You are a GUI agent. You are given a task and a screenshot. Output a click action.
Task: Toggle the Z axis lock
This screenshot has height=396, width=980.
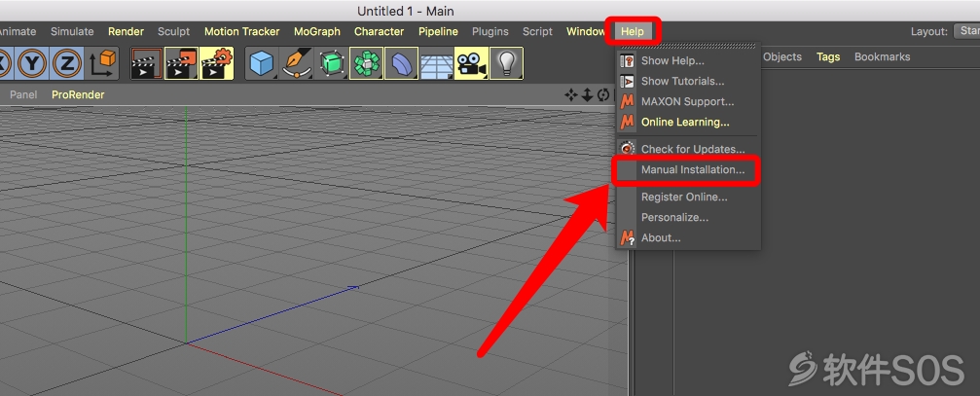[67, 63]
